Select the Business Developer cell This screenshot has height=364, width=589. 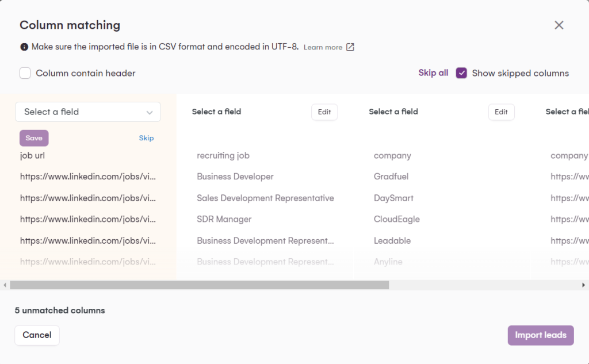pos(235,177)
